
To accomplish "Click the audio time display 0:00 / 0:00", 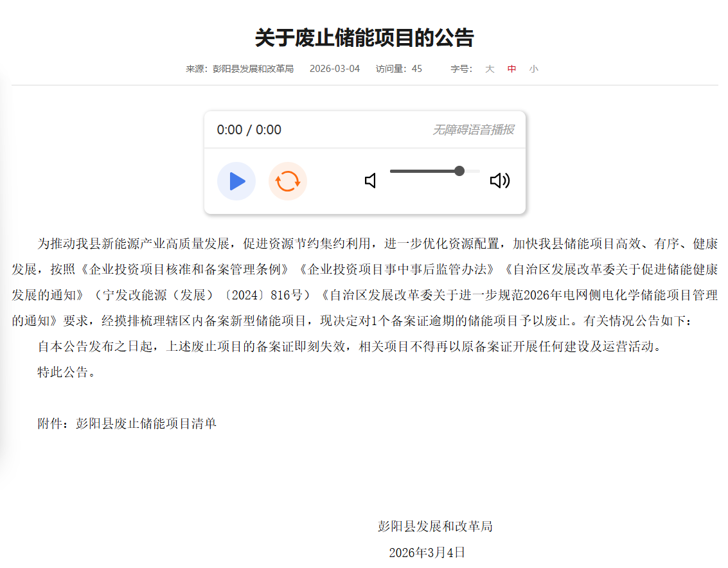I will [249, 130].
